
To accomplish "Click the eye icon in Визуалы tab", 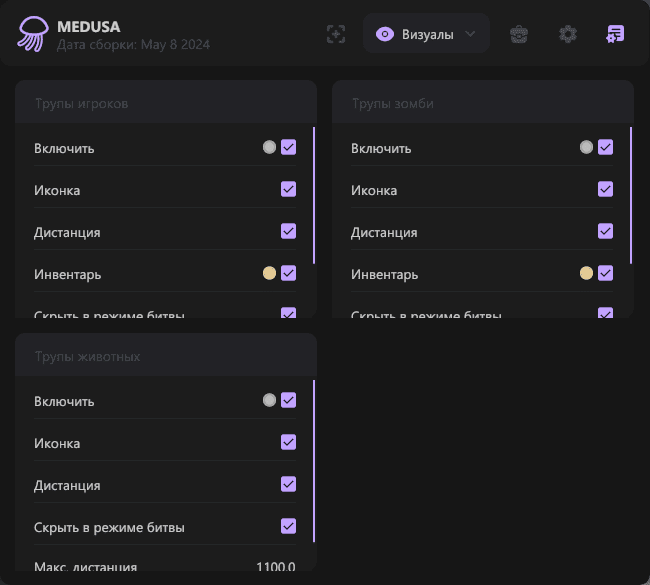I will coord(384,34).
